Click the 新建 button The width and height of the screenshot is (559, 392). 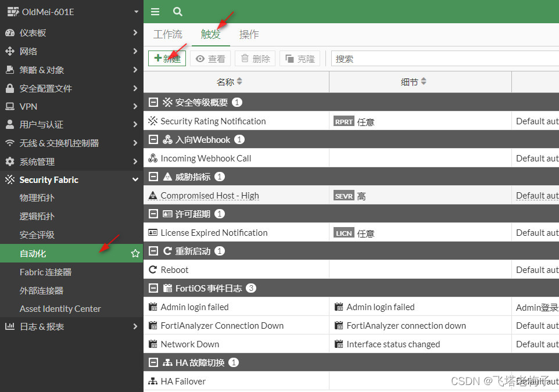[167, 59]
